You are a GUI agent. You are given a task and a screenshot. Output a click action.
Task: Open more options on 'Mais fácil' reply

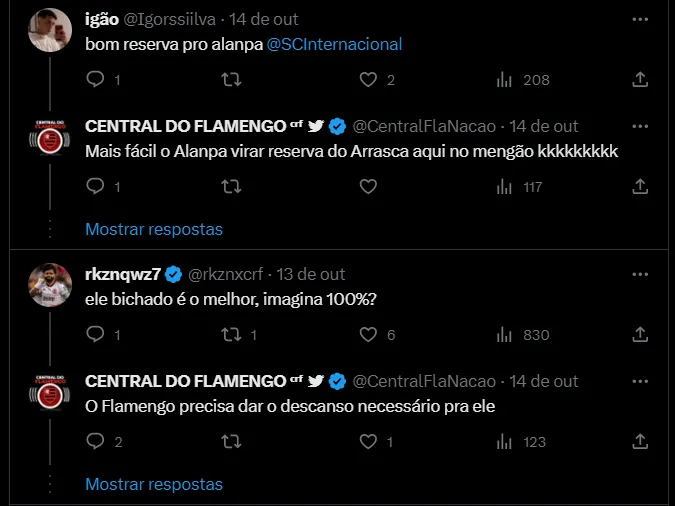click(x=639, y=126)
